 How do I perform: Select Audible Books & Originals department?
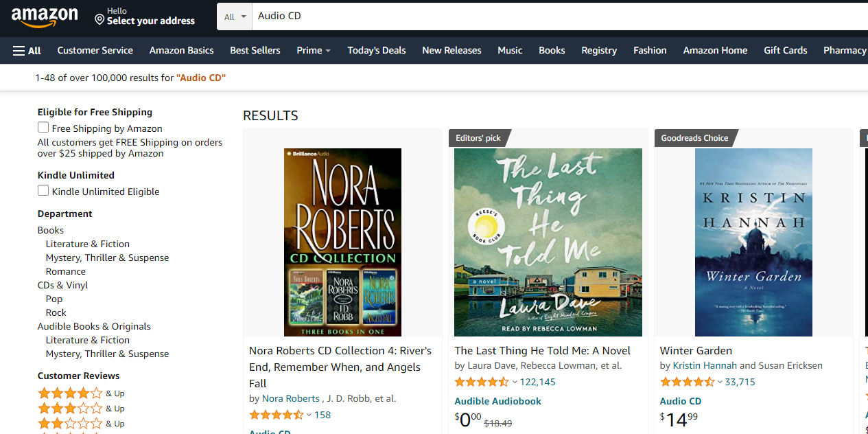point(94,326)
